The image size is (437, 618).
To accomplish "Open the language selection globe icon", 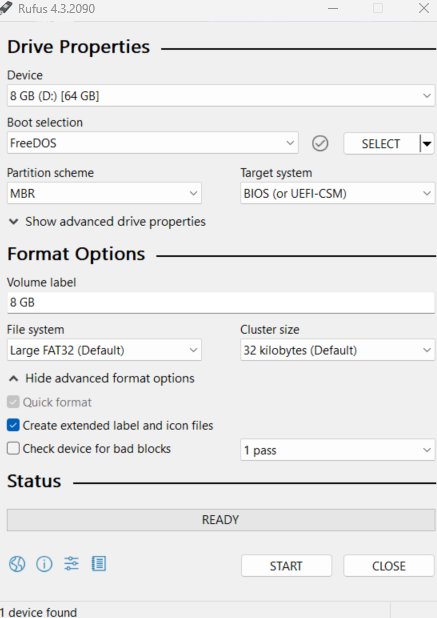I will click(17, 564).
